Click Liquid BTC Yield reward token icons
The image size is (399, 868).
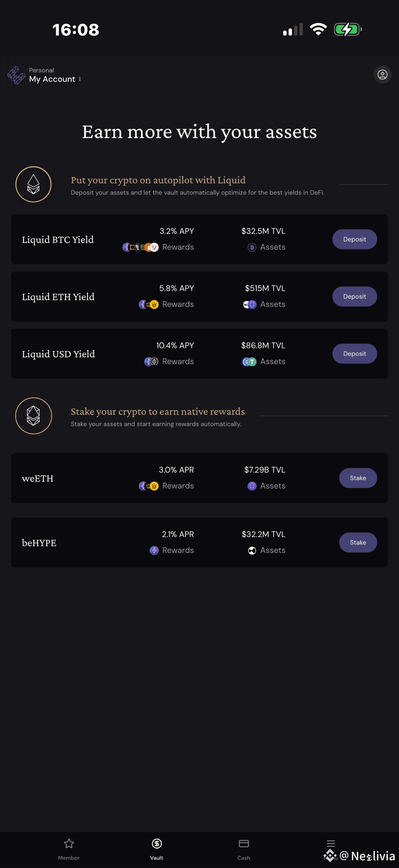coord(140,247)
